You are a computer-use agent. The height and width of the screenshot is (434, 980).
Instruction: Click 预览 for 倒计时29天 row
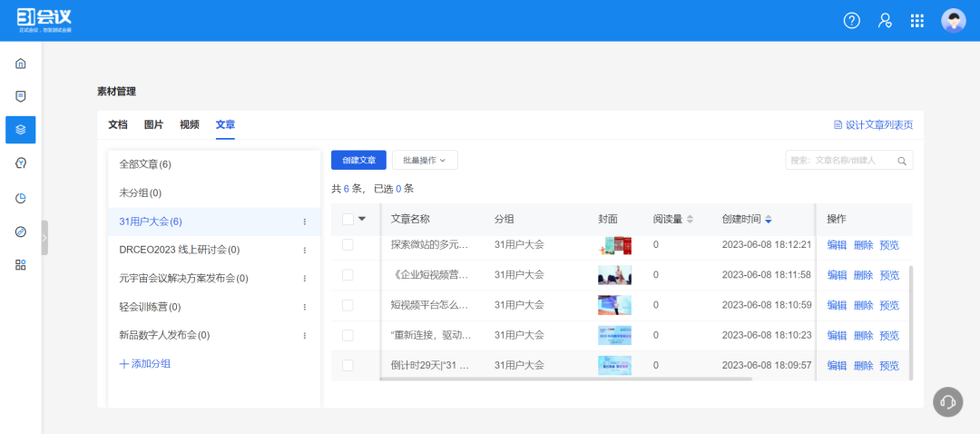point(889,365)
